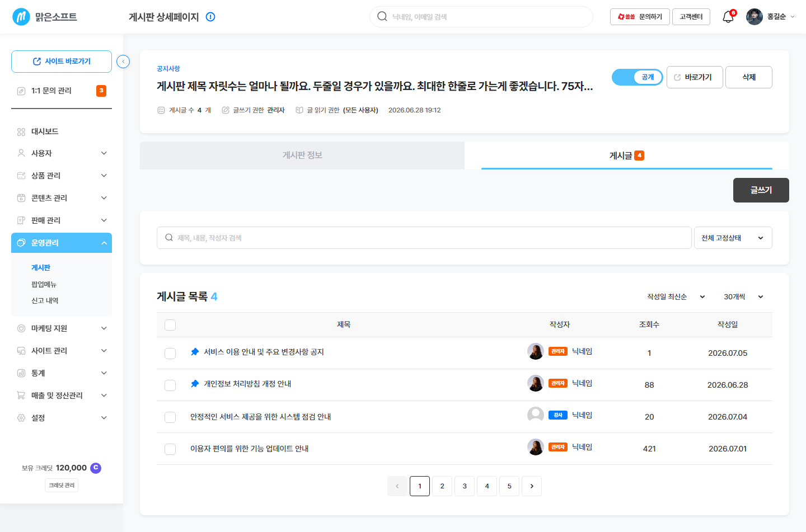The image size is (806, 532).
Task: Click the 문의하기 button in the header
Action: 640,17
